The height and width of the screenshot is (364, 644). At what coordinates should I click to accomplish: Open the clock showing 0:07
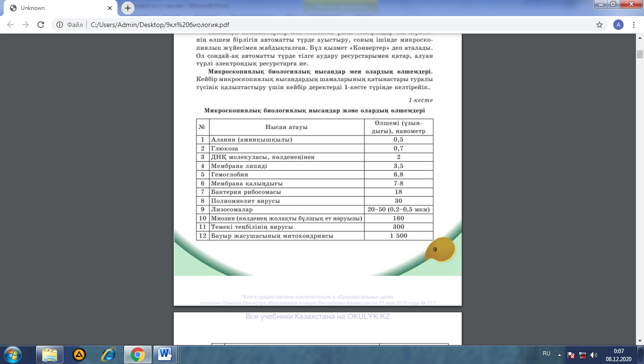[618, 355]
